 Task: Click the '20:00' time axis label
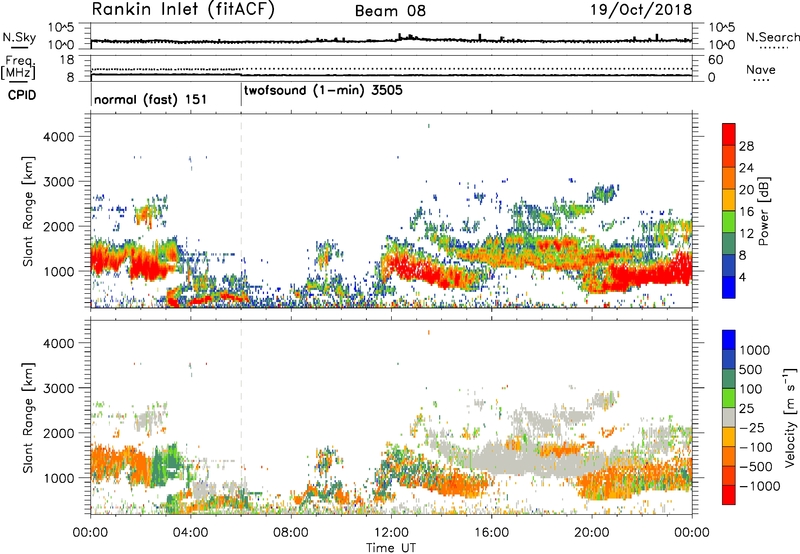(592, 533)
